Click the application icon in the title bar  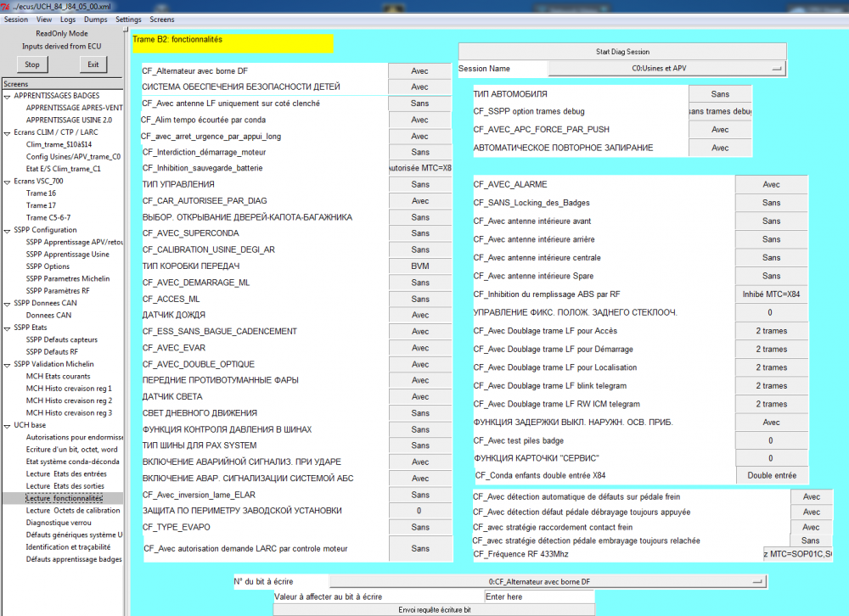[x=6, y=6]
